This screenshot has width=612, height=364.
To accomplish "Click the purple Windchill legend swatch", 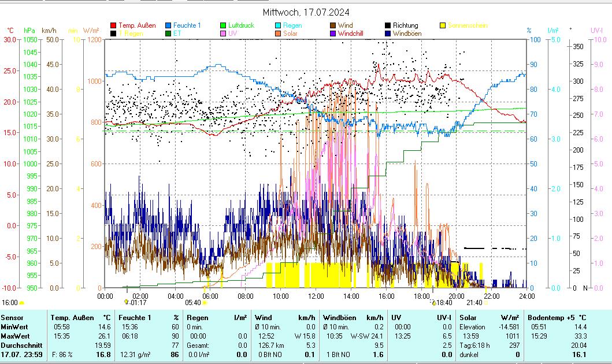I will pyautogui.click(x=333, y=34).
